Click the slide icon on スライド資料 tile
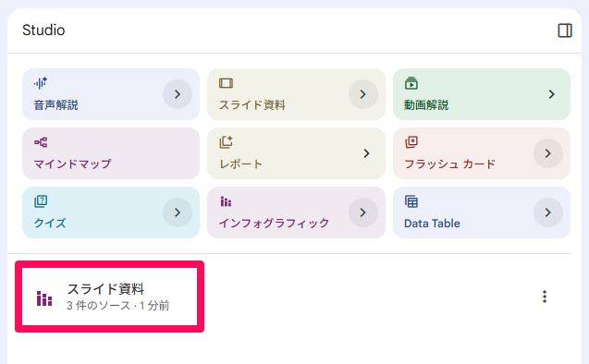Viewport: 589px width, 364px height. point(226,83)
